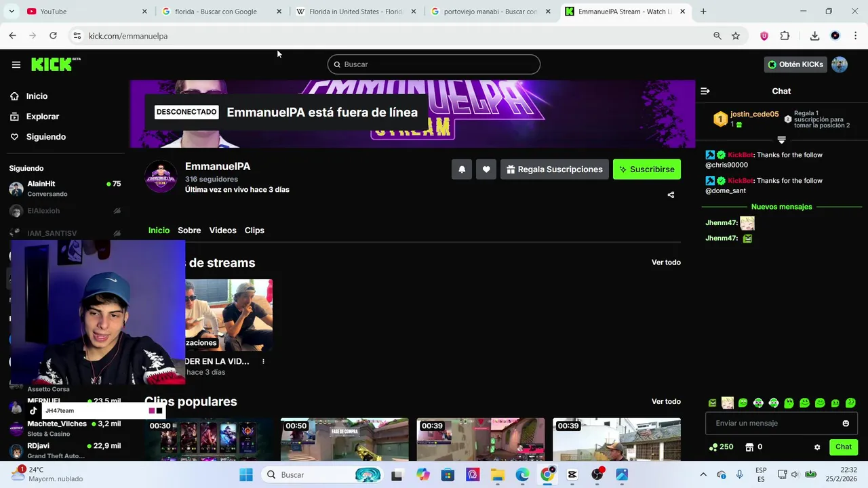
Task: Go to Inicio in the sidebar
Action: tap(28, 96)
